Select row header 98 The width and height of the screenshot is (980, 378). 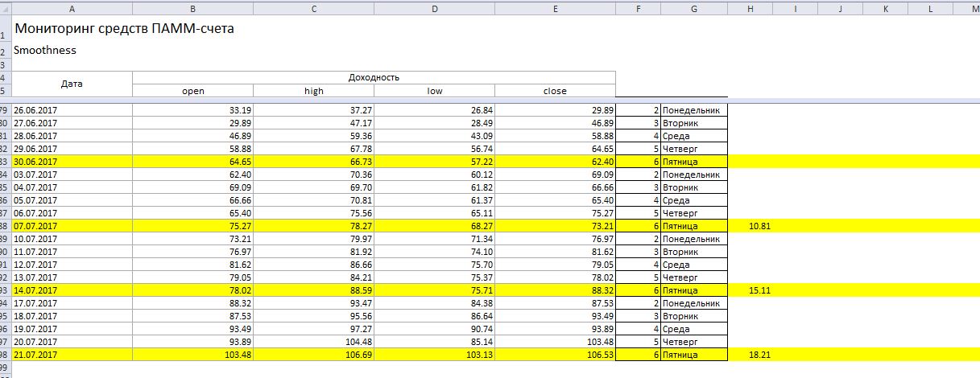point(6,355)
